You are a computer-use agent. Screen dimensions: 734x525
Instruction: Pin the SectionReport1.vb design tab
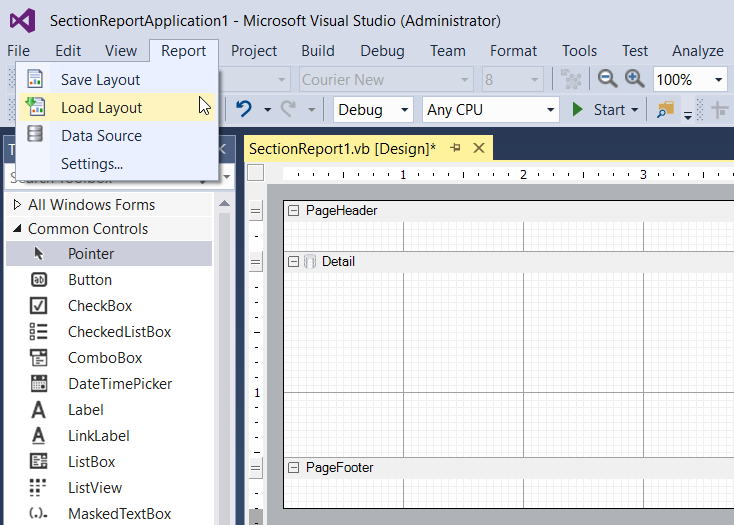455,148
